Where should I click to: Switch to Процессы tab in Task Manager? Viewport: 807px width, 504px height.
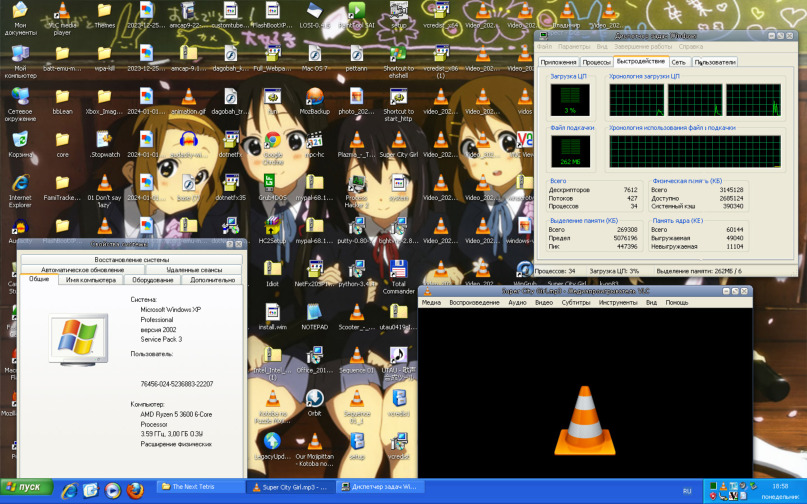(x=597, y=62)
